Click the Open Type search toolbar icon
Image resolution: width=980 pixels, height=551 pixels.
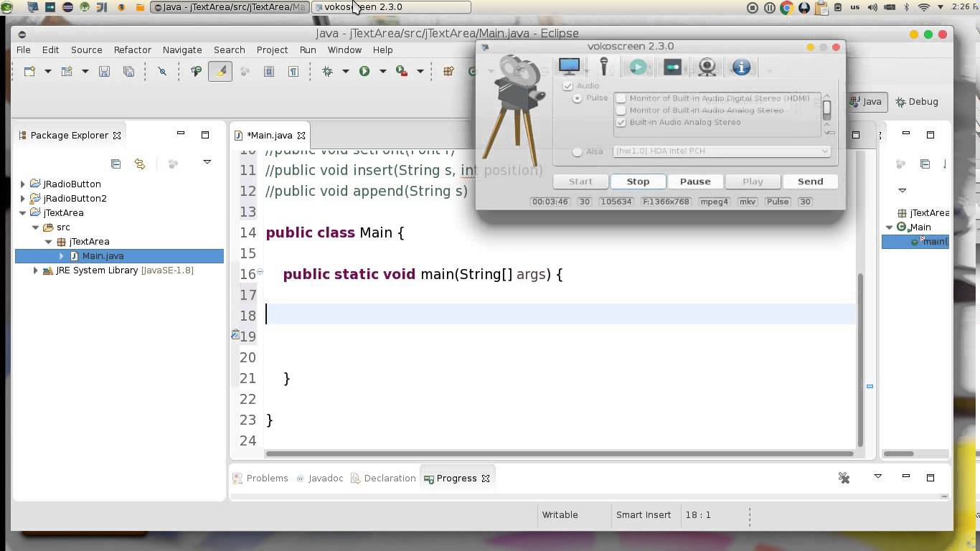click(196, 71)
